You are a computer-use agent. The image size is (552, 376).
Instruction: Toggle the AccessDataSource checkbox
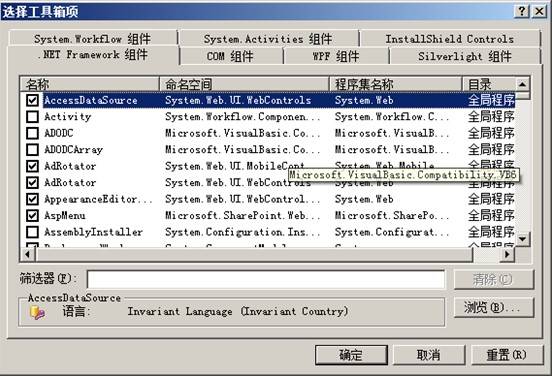point(32,100)
